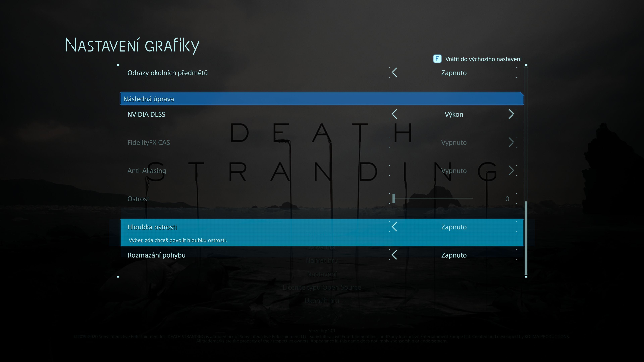Viewport: 644px width, 362px height.
Task: Click the Ostrost slider track
Action: click(x=433, y=198)
